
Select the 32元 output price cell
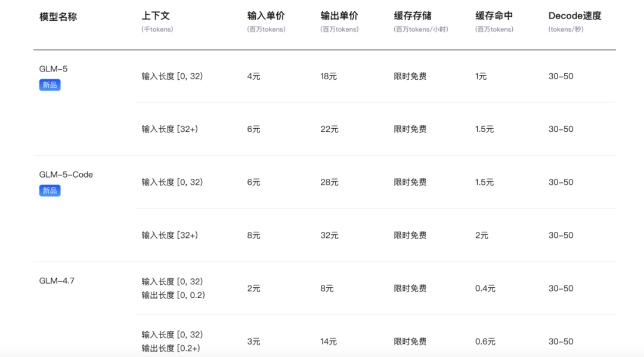(329, 235)
